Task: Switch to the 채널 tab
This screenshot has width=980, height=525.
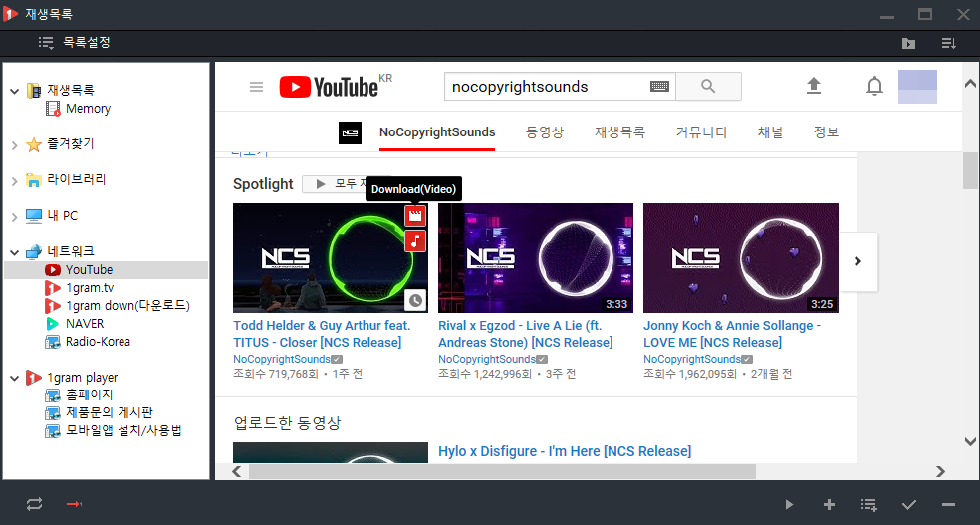Action: pyautogui.click(x=770, y=132)
